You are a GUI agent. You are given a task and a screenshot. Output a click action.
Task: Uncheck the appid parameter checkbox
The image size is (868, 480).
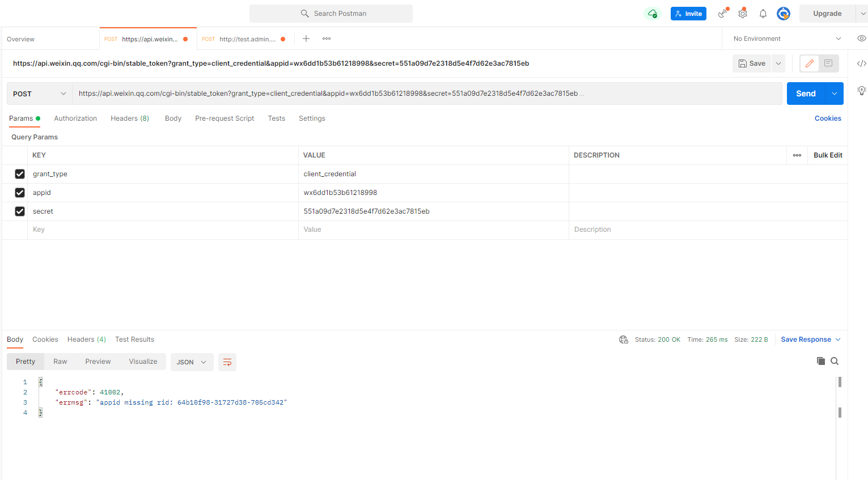tap(20, 193)
